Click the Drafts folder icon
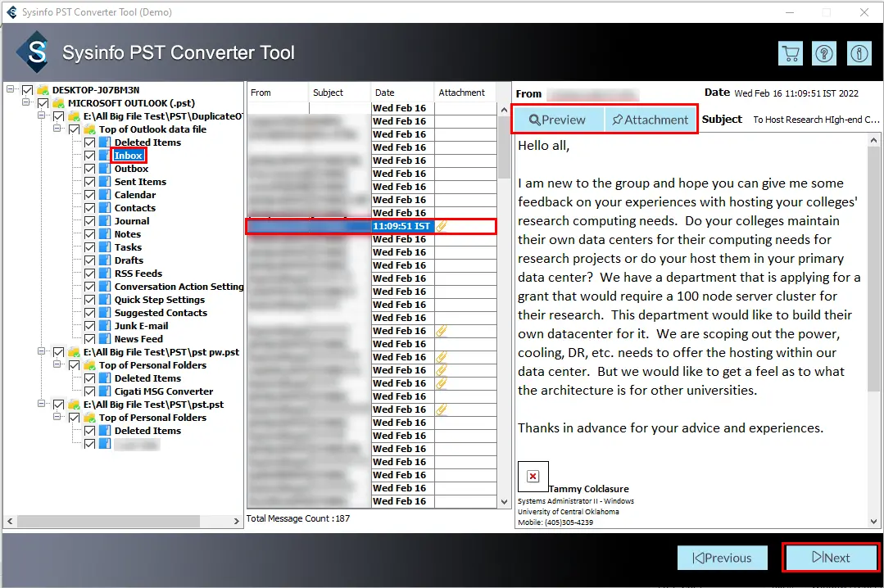 click(x=105, y=260)
